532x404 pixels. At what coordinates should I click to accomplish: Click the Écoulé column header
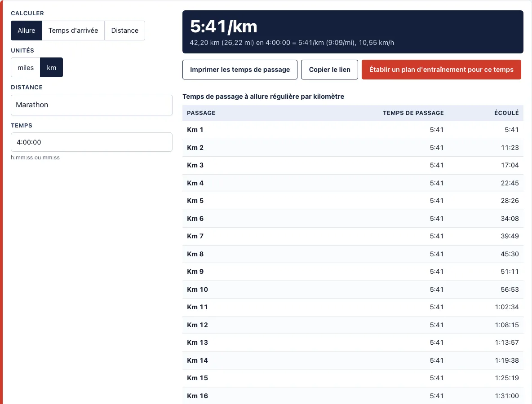[x=506, y=113]
